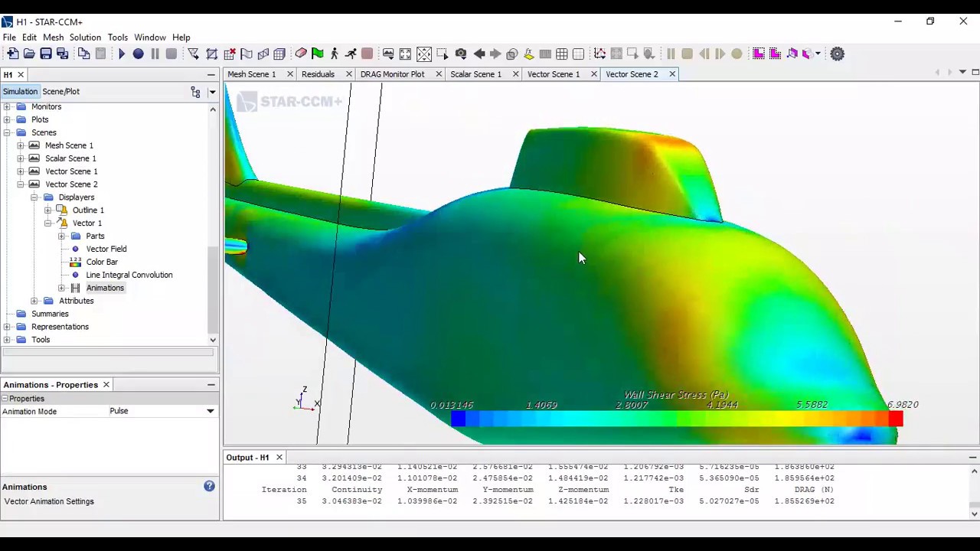This screenshot has width=980, height=551.
Task: Open the gear settings icon in toolbar
Action: tap(838, 54)
